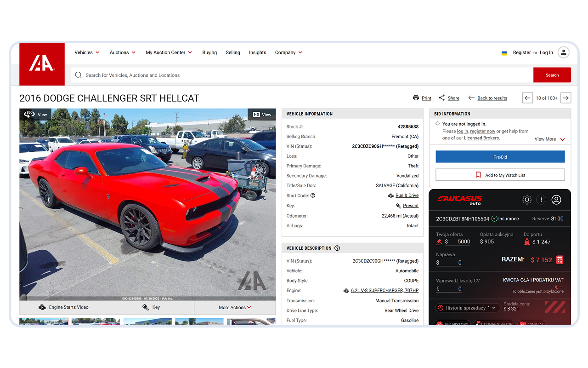This screenshot has height=368, width=588.
Task: Expand View More in Bid Information
Action: [549, 139]
